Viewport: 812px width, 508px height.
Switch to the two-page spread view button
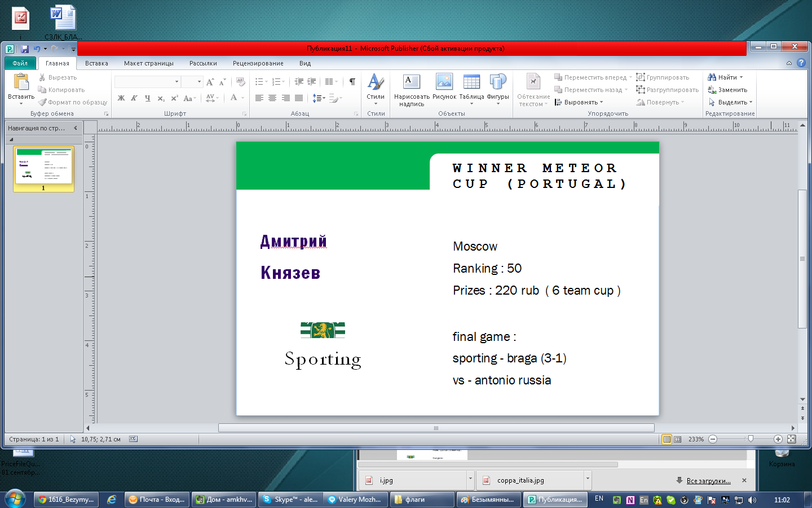click(677, 439)
